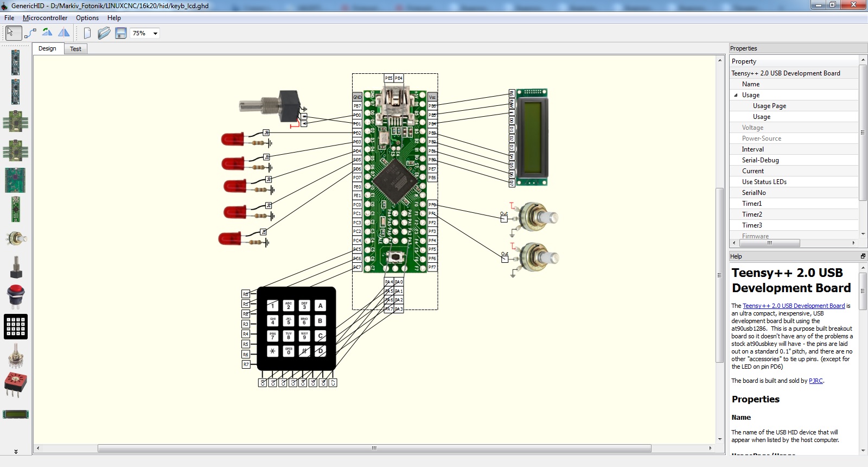
Task: Open the PJRC link in Help
Action: coord(815,381)
